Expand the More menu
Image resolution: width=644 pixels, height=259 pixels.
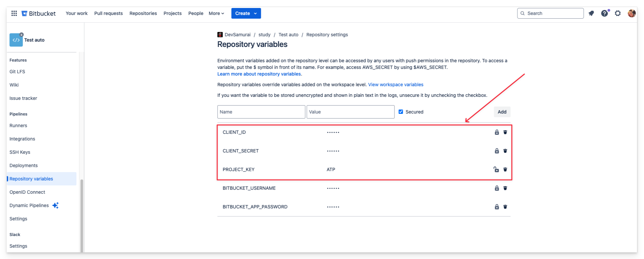coord(216,13)
